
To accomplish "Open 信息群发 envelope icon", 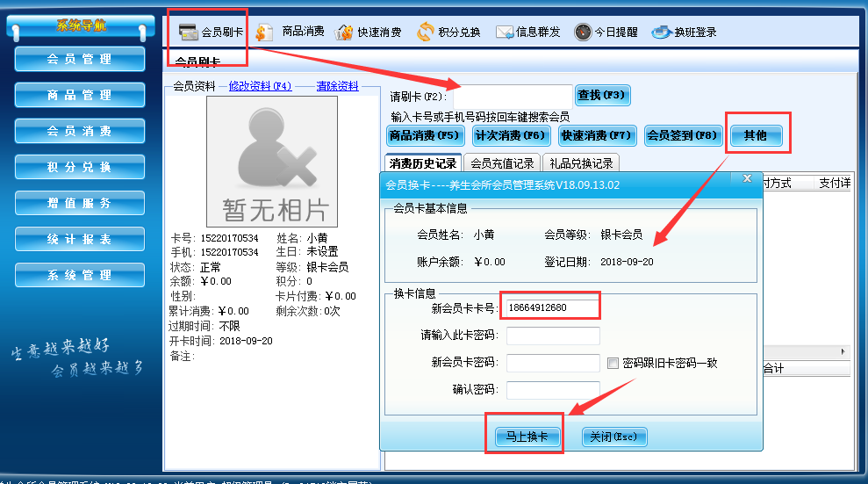I will [505, 33].
